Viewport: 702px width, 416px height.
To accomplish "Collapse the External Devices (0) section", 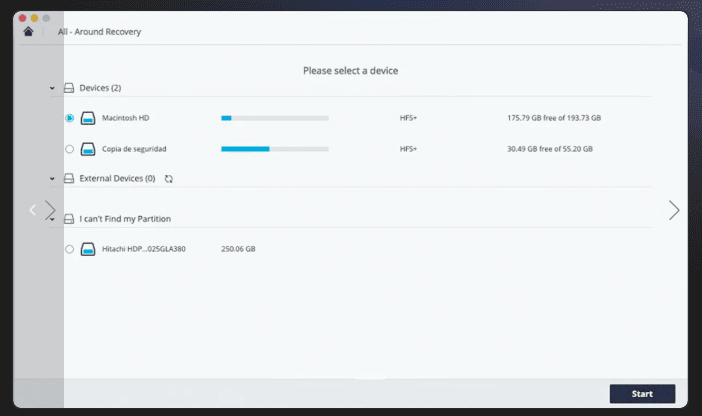I will coord(52,179).
